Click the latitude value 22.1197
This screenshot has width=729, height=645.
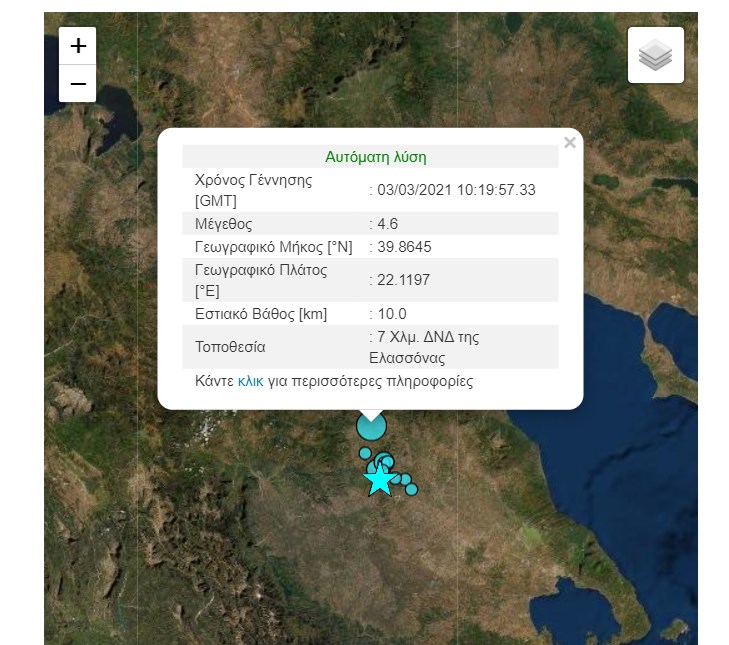coord(402,280)
